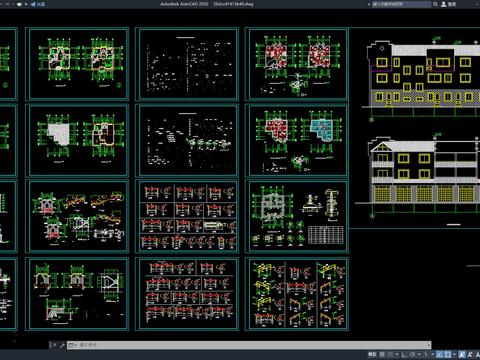Switch to Model space button in status bar
The width and height of the screenshot is (480, 360).
click(x=372, y=354)
